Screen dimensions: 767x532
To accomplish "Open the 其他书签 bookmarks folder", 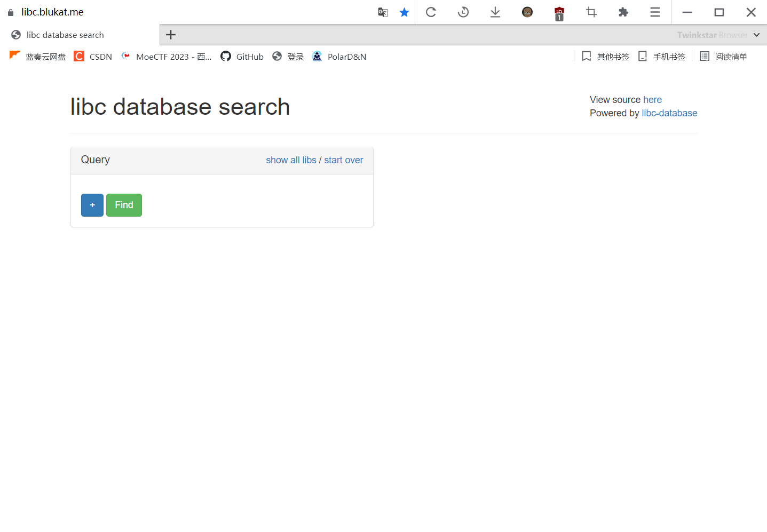I will pos(606,57).
